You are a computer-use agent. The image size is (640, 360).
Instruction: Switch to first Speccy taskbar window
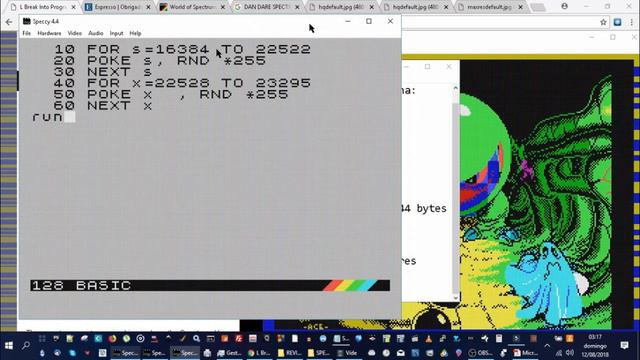126,353
